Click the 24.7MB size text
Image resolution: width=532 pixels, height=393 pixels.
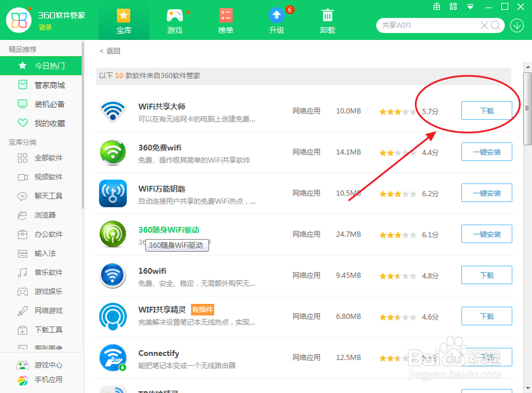[348, 234]
